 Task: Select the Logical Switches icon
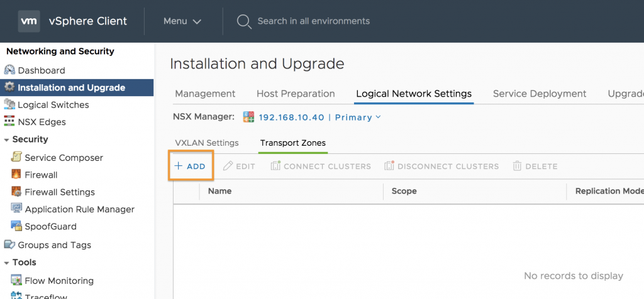coord(9,105)
